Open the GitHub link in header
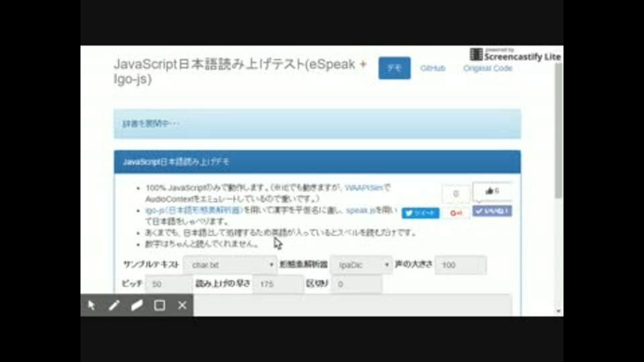This screenshot has width=644, height=362. 433,68
